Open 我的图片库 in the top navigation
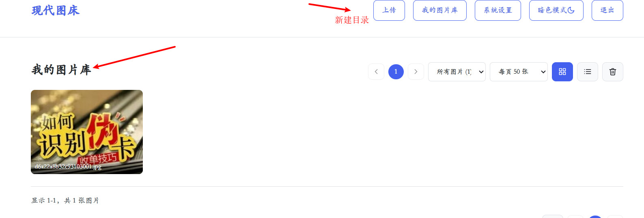Viewport: 644px width, 218px height. click(x=439, y=10)
